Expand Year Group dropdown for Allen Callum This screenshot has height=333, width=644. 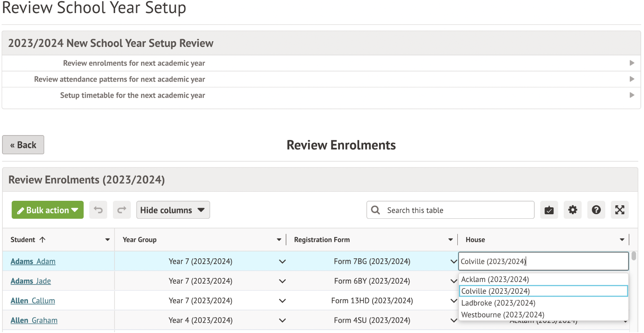tap(282, 300)
